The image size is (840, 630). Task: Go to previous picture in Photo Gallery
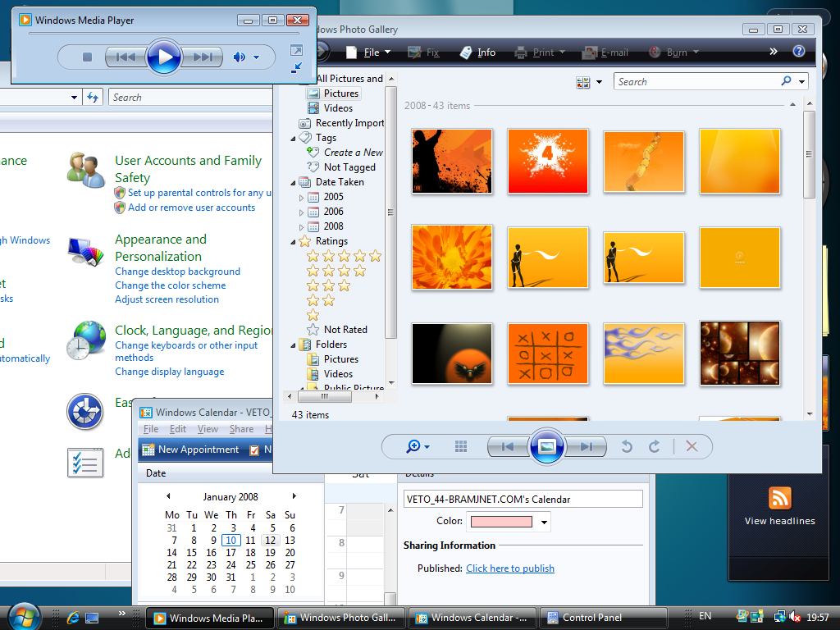tap(507, 446)
